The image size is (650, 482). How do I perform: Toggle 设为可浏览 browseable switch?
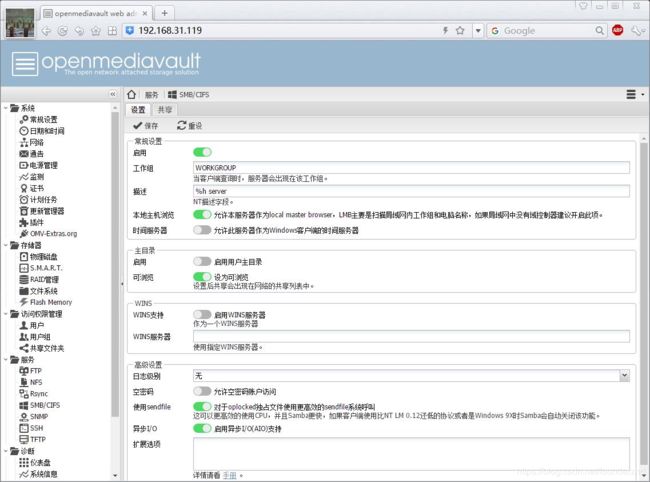[202, 276]
